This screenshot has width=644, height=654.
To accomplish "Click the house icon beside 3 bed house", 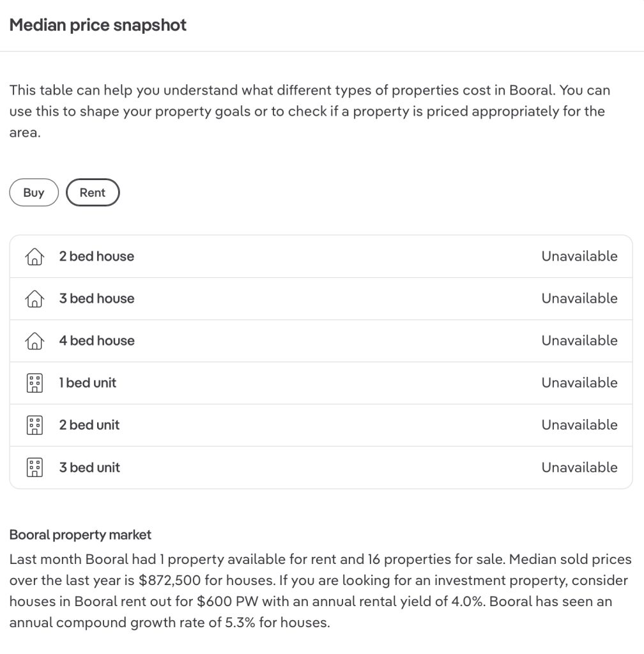I will (x=34, y=299).
